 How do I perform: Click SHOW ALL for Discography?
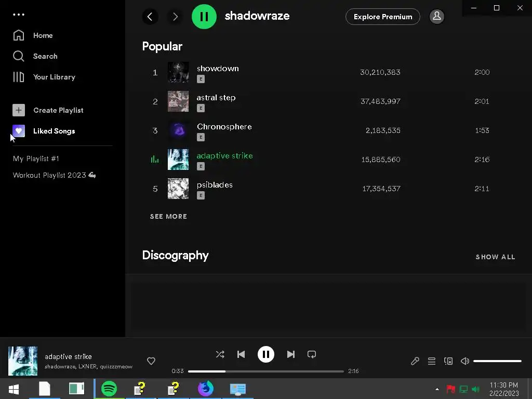click(x=495, y=257)
